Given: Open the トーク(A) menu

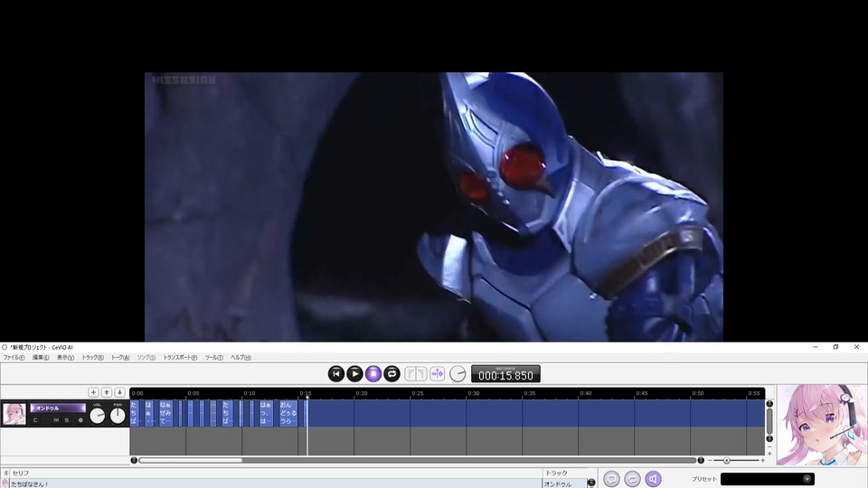Looking at the screenshot, I should (x=120, y=358).
